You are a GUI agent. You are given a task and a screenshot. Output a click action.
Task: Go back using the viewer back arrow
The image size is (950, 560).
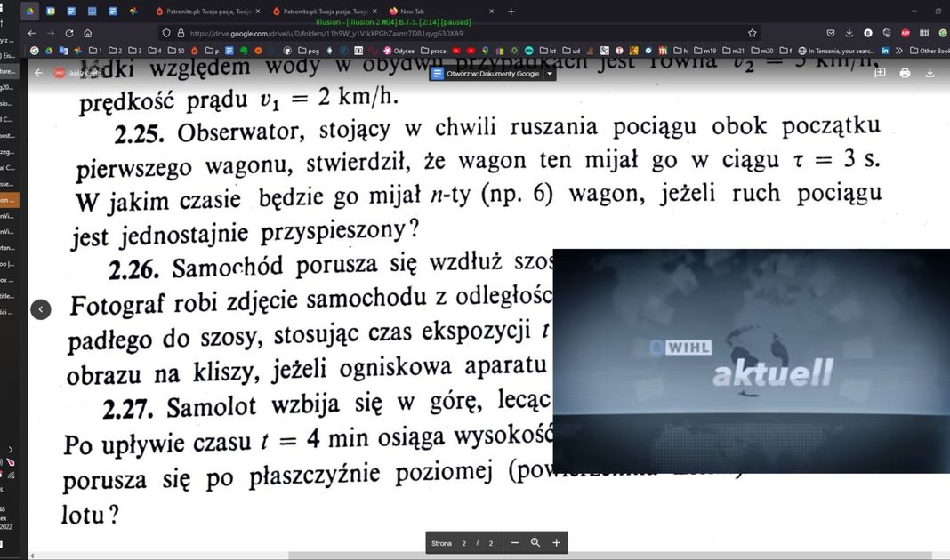tap(38, 73)
